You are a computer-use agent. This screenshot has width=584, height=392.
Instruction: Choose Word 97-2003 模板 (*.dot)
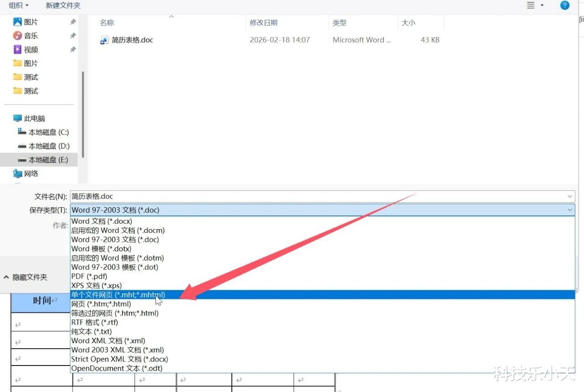coord(323,267)
